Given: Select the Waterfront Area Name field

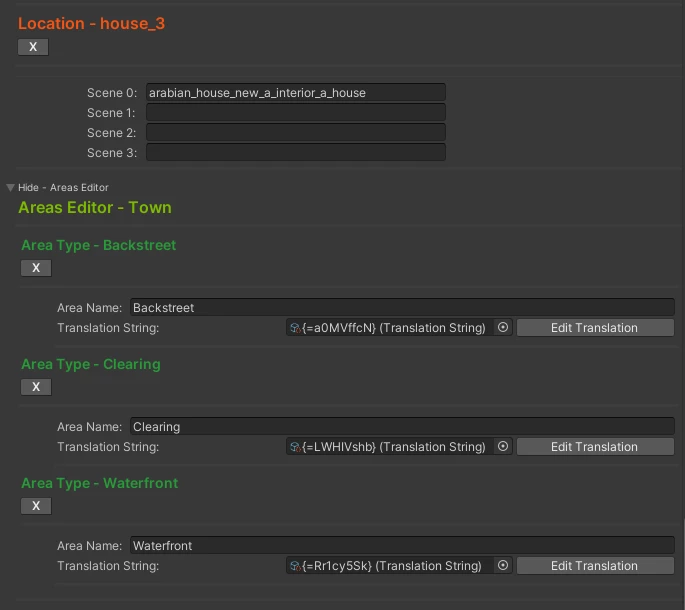Looking at the screenshot, I should click(402, 545).
